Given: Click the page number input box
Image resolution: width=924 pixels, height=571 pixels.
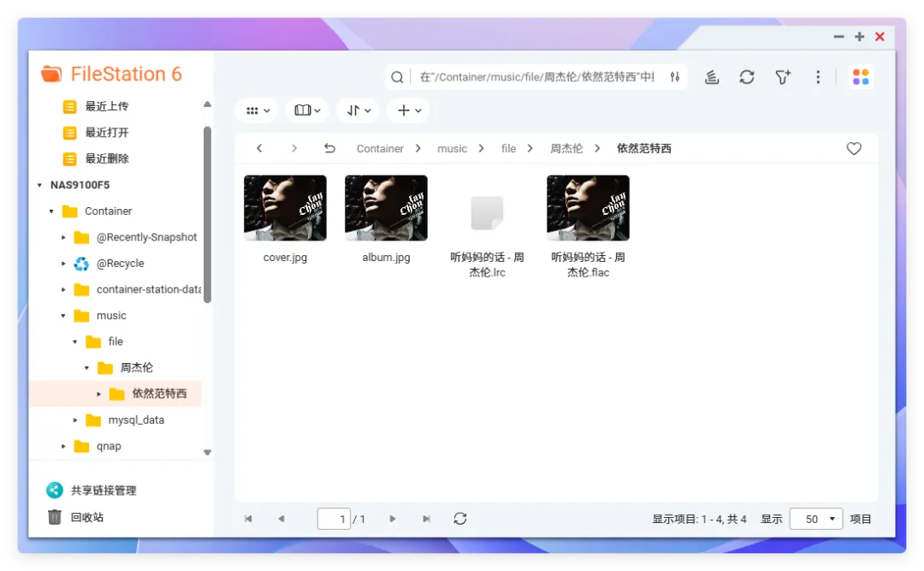Looking at the screenshot, I should tap(334, 519).
